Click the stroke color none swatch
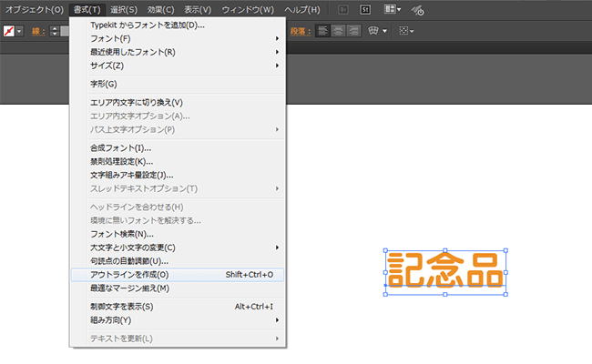Image resolution: width=592 pixels, height=364 pixels. click(x=9, y=31)
